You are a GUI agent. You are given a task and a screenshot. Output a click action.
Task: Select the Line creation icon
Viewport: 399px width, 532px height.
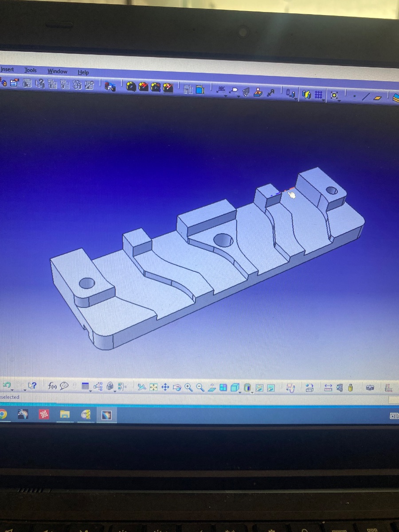point(366,96)
